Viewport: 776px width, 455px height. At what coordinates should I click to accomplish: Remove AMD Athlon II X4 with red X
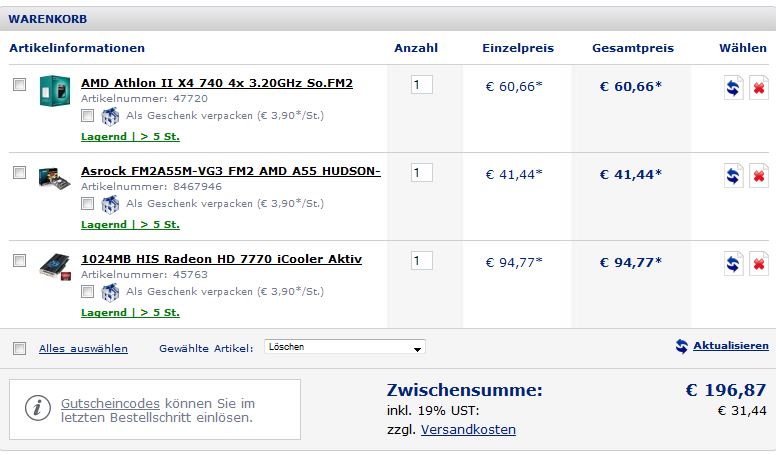759,88
